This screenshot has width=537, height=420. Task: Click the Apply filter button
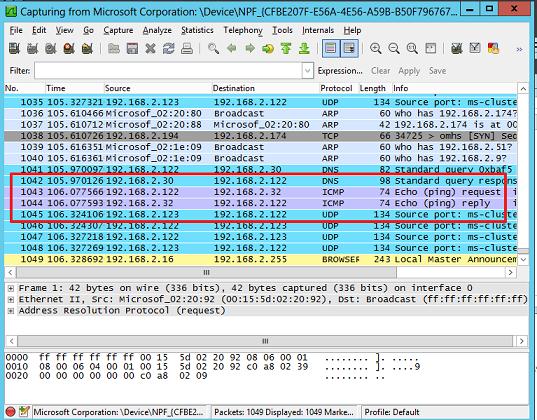coord(409,71)
